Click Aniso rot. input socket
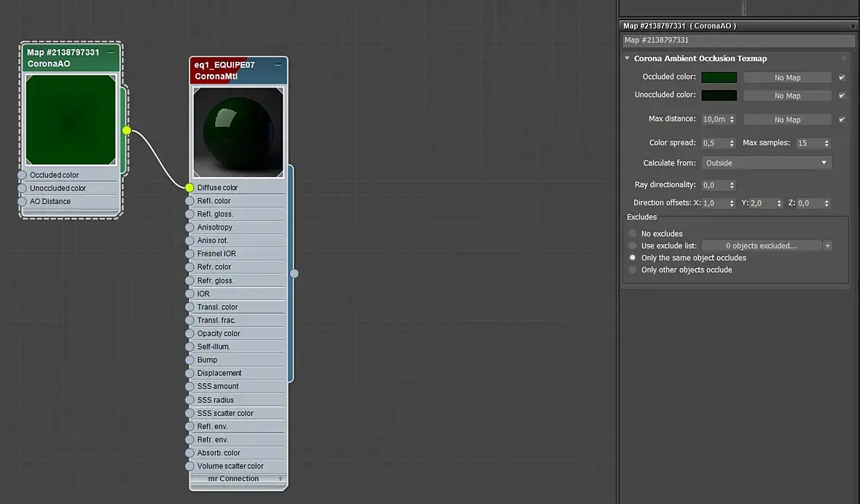Viewport: 860px width, 504px height. pos(189,240)
